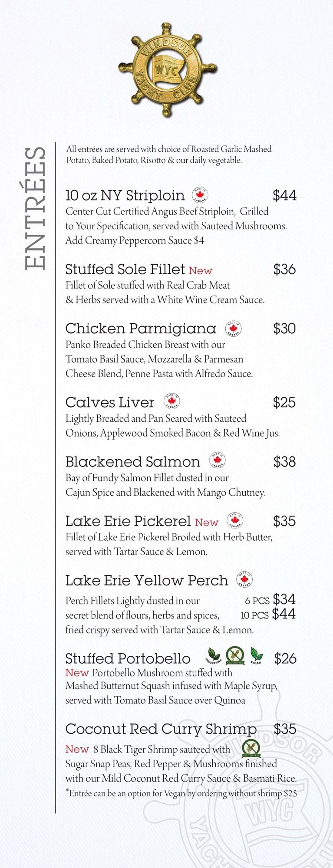Click Made in Canada badge beside Chicken Parmigiana
The image size is (333, 868).
234,329
